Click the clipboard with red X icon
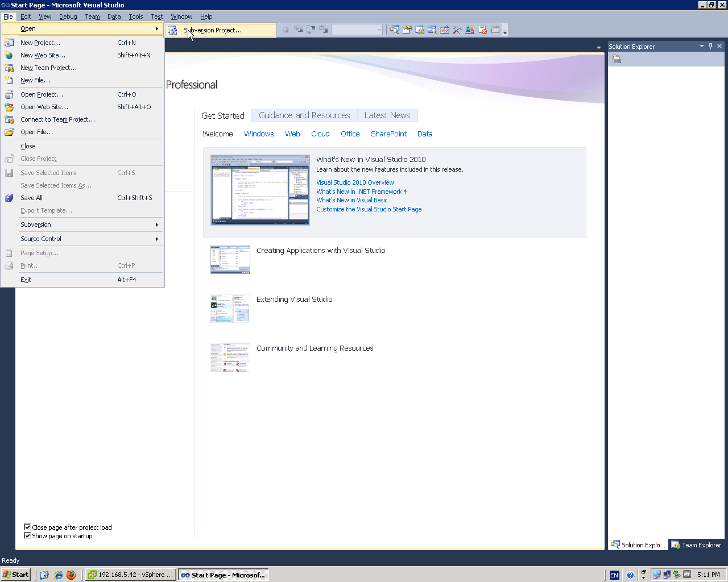Image resolution: width=728 pixels, height=582 pixels. [x=482, y=30]
